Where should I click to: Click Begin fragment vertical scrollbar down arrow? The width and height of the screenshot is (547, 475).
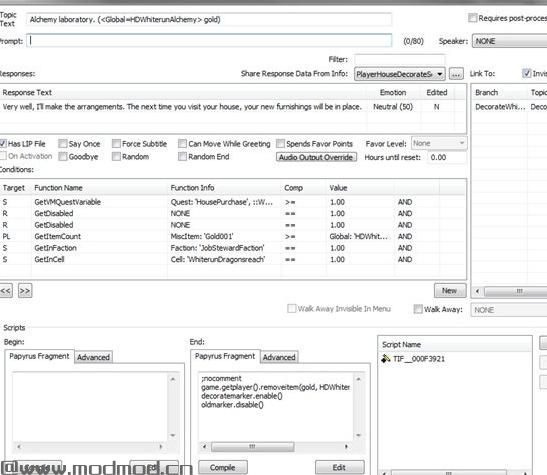173,435
